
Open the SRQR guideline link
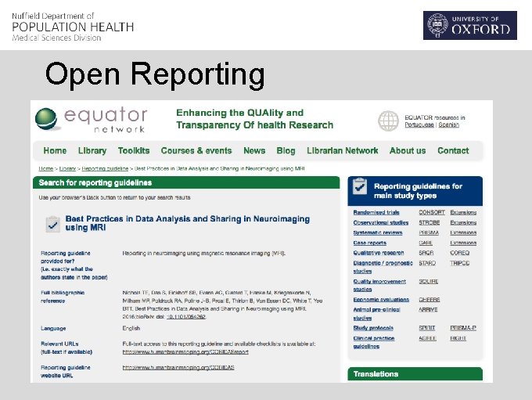click(x=426, y=253)
